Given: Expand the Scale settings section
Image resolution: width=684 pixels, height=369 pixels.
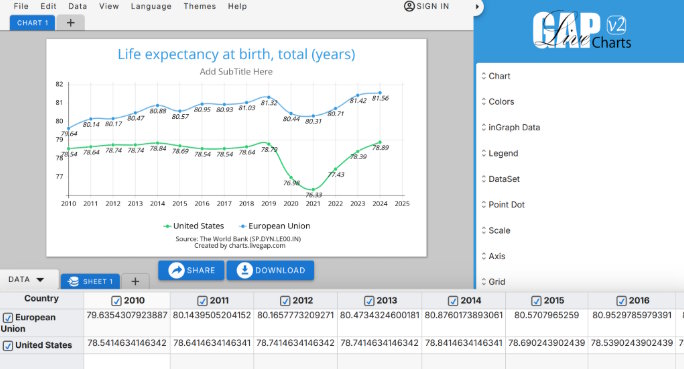Looking at the screenshot, I should coord(496,230).
